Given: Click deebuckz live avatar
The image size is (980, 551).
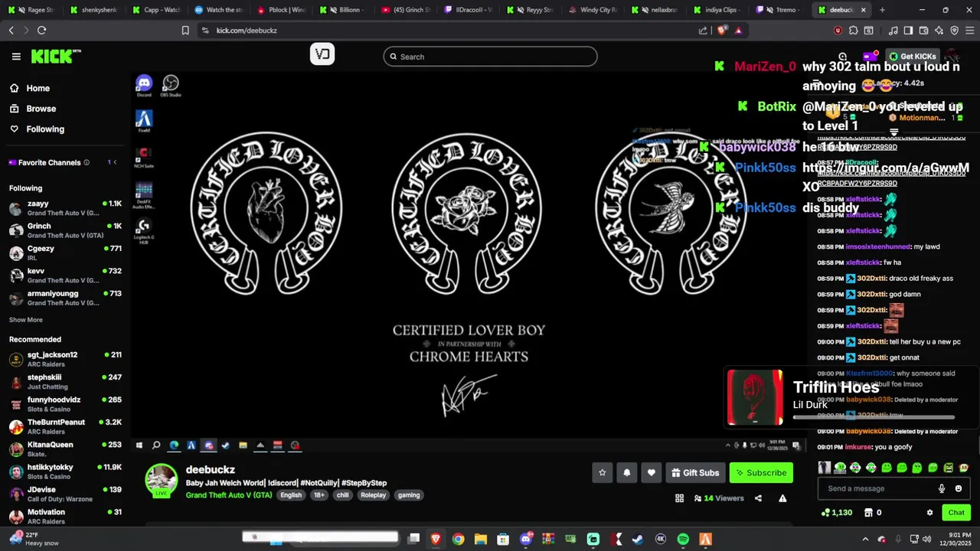Looking at the screenshot, I should pyautogui.click(x=162, y=480).
